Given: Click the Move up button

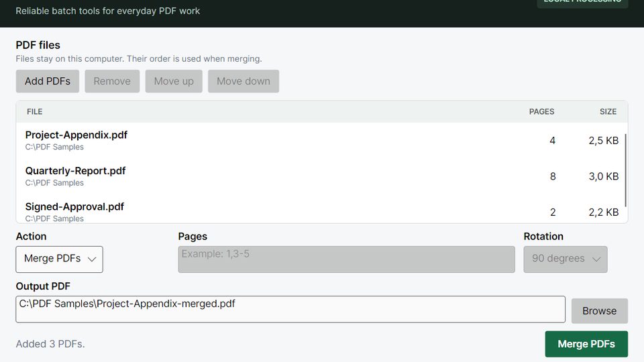Looking at the screenshot, I should [x=174, y=81].
